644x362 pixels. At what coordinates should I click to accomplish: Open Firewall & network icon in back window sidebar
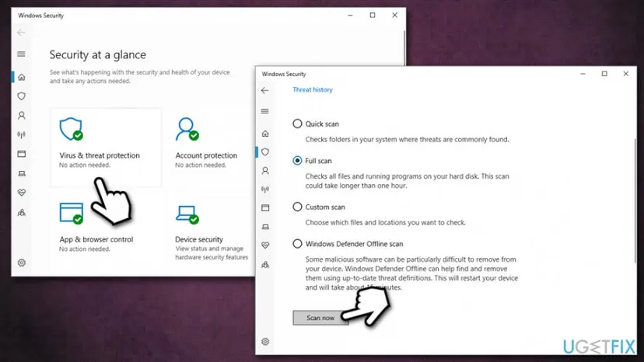point(21,134)
